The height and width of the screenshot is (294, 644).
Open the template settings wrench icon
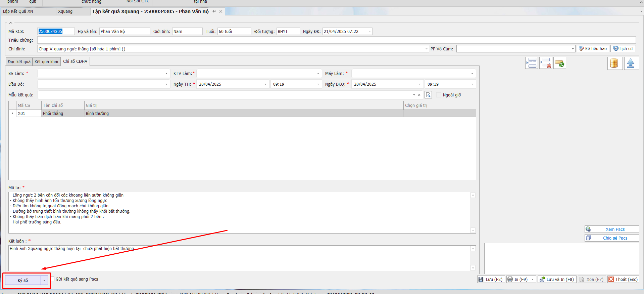[x=428, y=95]
